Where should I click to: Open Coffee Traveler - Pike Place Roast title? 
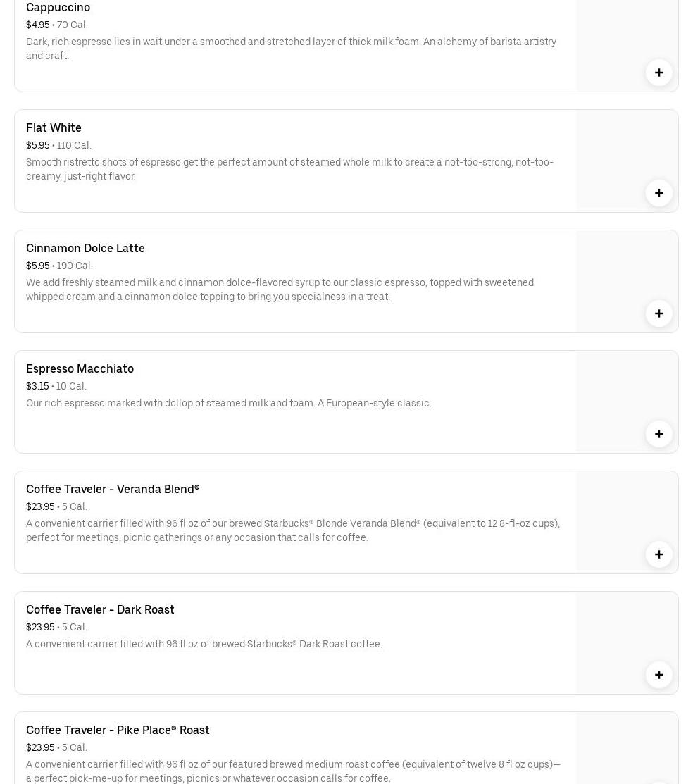tap(118, 730)
